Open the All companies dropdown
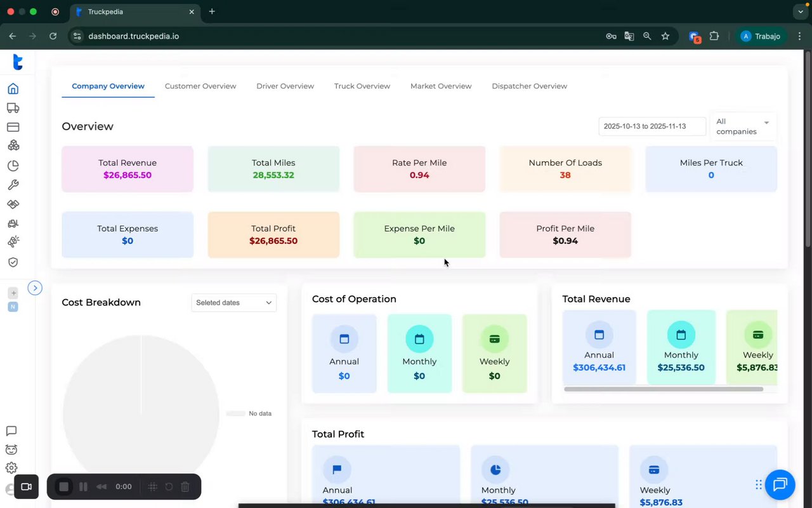 [x=743, y=126]
